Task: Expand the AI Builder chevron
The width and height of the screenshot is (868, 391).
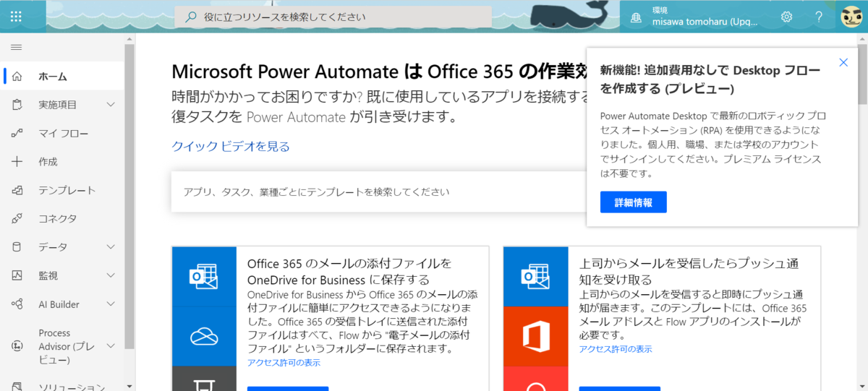Action: pyautogui.click(x=111, y=304)
